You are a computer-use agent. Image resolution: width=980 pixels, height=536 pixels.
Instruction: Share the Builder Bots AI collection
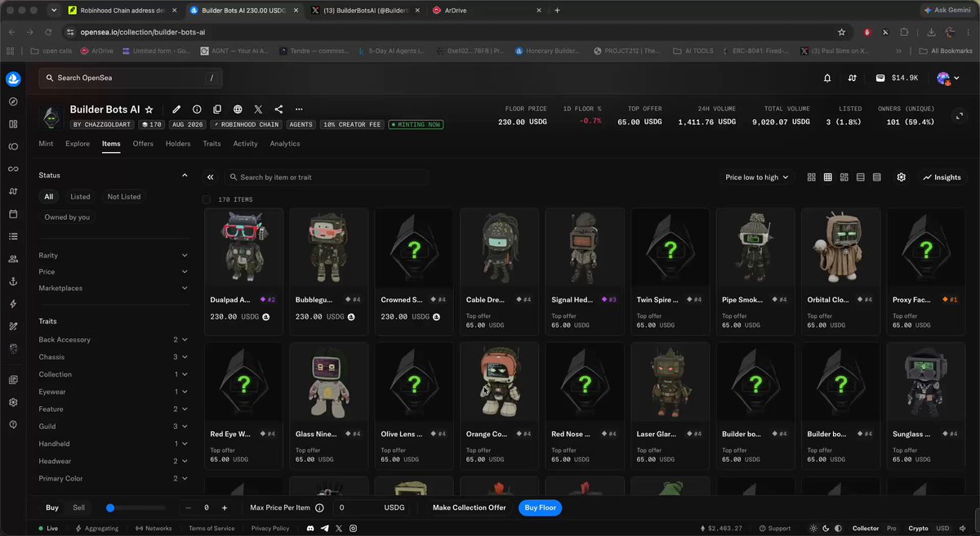278,109
